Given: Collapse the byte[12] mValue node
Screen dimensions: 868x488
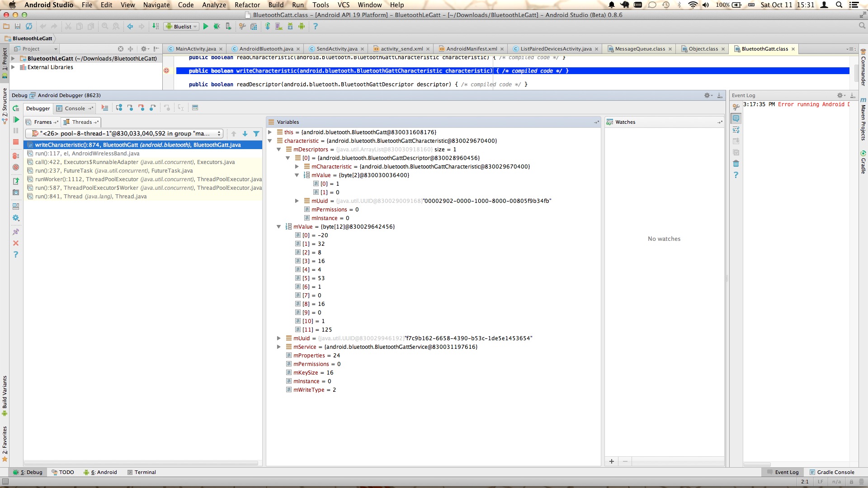Looking at the screenshot, I should 279,227.
